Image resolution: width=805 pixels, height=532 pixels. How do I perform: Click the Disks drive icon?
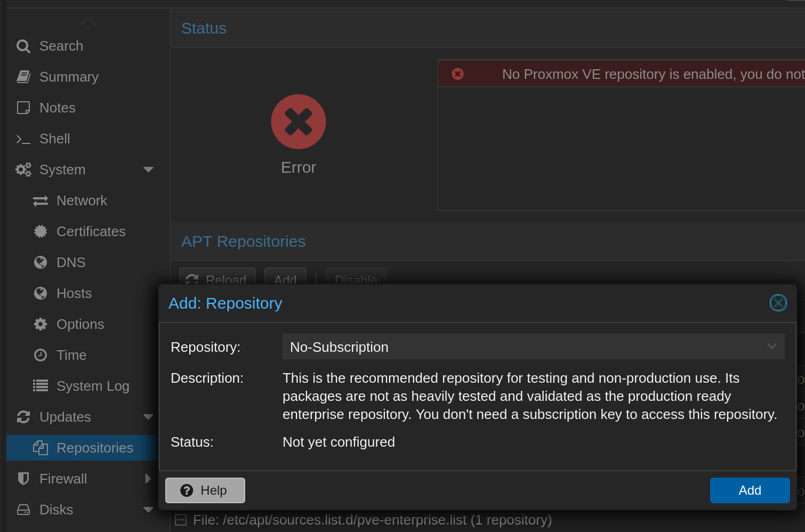[x=23, y=510]
